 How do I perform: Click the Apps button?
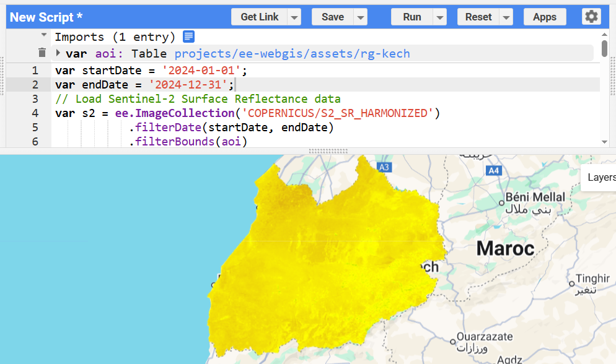[x=545, y=17]
